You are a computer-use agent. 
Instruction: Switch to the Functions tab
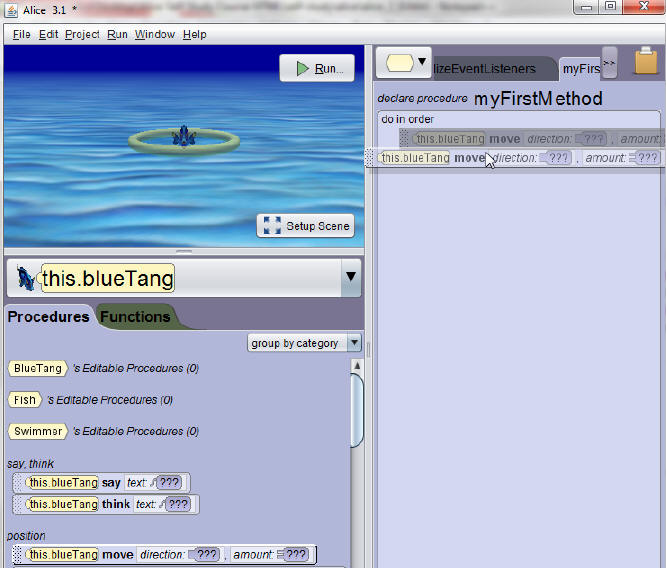point(135,317)
